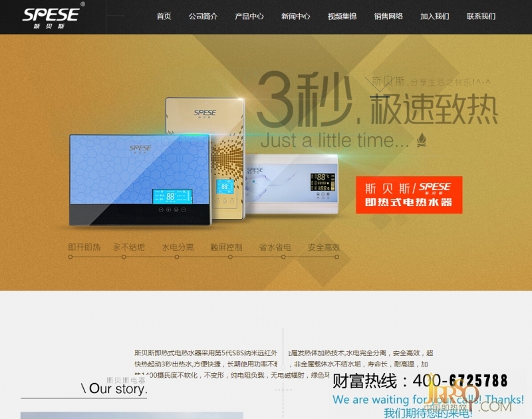Click the 我们期待您的来电 text
Screen dimensions: 532x419
click(x=428, y=413)
